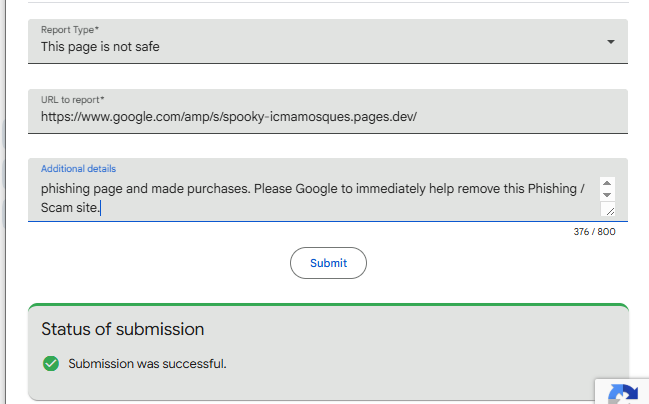Click the green success checkmark icon

click(51, 363)
